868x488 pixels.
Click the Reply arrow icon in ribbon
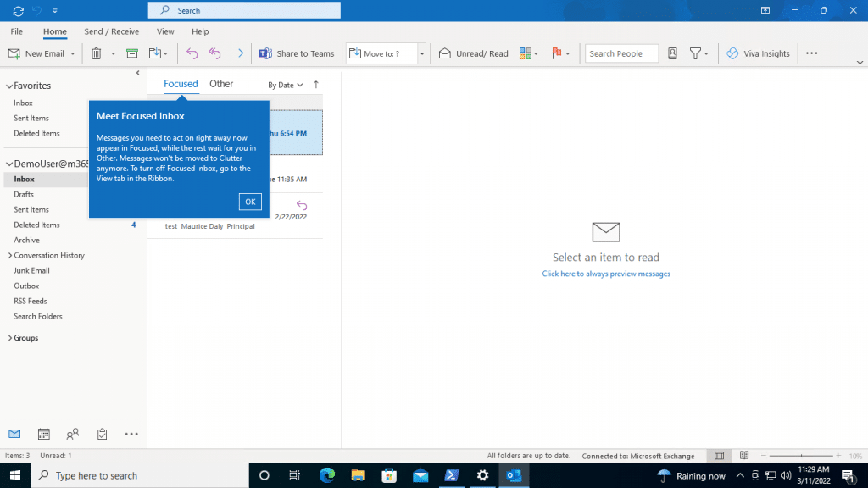click(x=192, y=53)
